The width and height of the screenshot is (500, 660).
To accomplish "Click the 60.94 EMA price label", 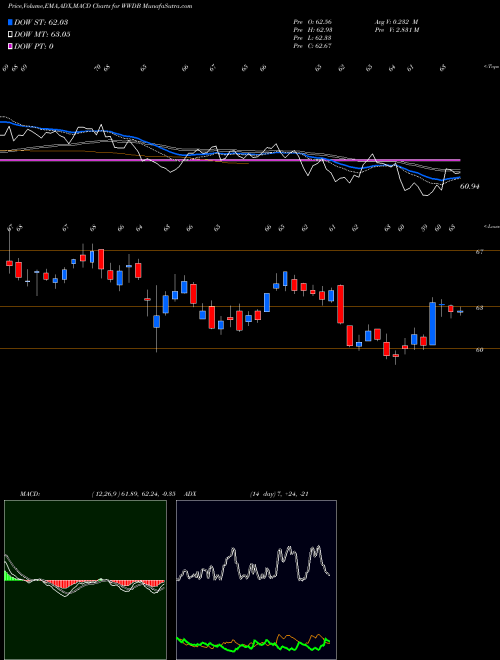I will 470,186.
